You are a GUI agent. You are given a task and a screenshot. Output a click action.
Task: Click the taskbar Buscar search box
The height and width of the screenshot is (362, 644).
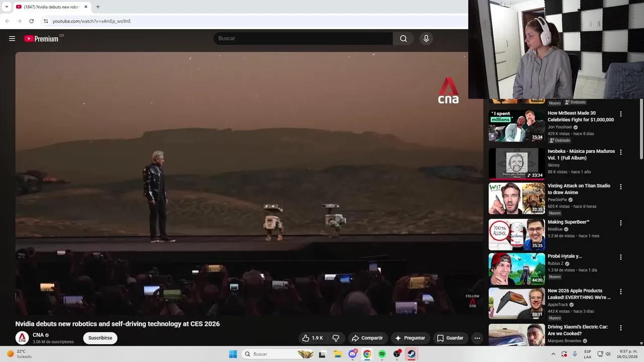(278, 354)
